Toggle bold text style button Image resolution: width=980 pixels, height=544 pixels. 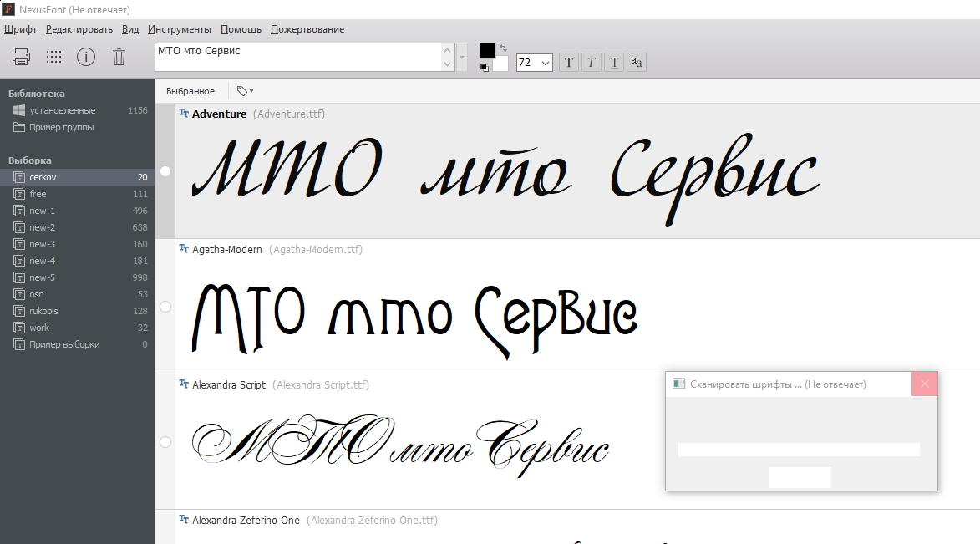(568, 62)
